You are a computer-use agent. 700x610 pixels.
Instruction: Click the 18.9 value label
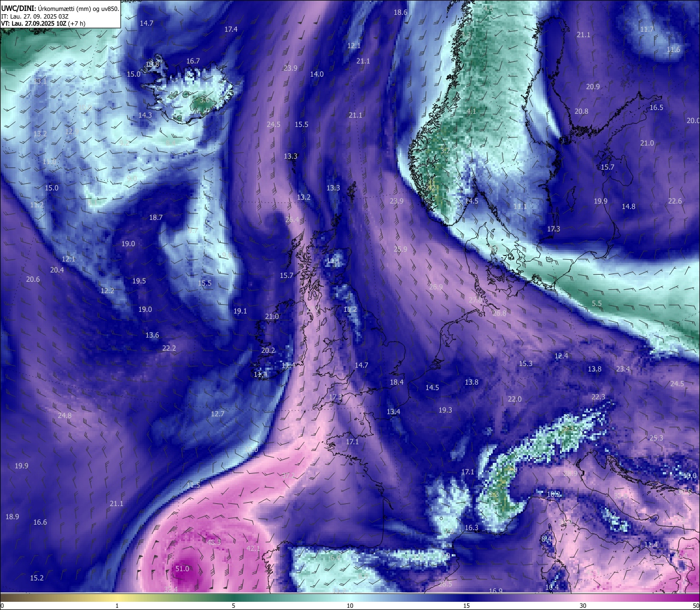point(12,517)
